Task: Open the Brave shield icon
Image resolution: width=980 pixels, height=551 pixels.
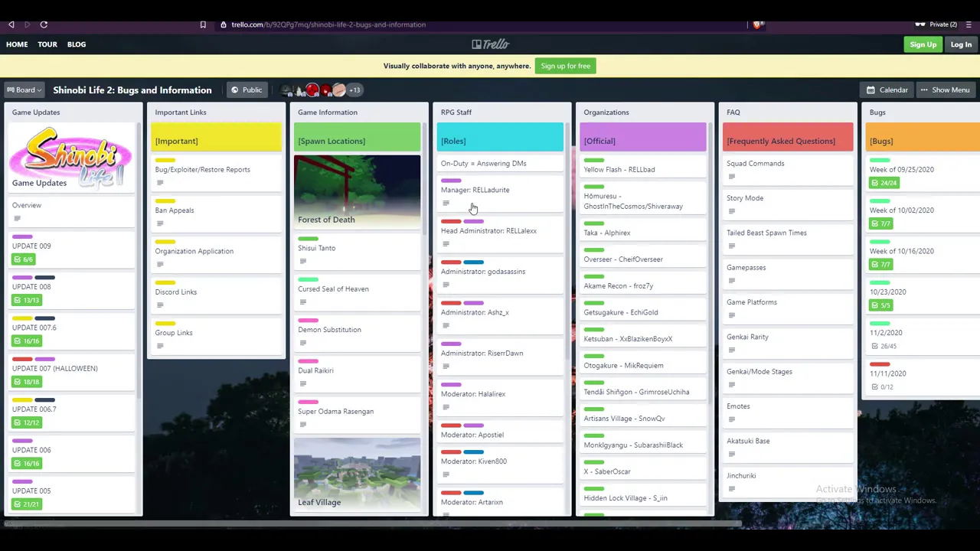Action: [757, 24]
